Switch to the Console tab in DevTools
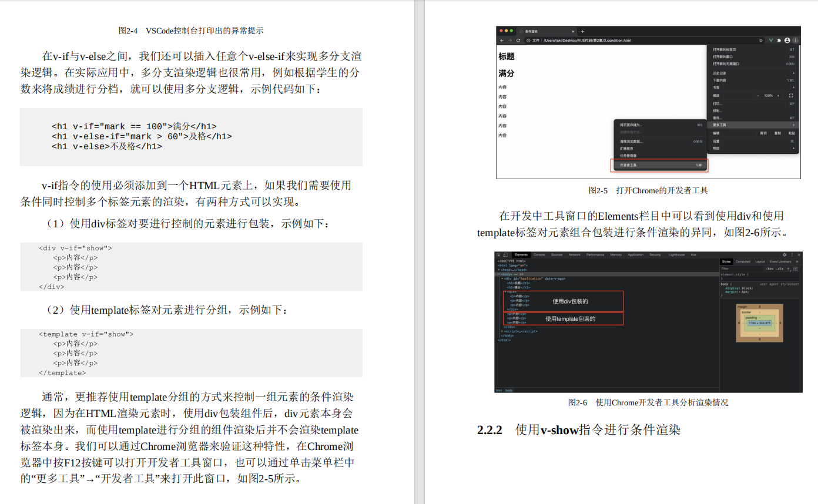818x504 pixels. tap(539, 254)
